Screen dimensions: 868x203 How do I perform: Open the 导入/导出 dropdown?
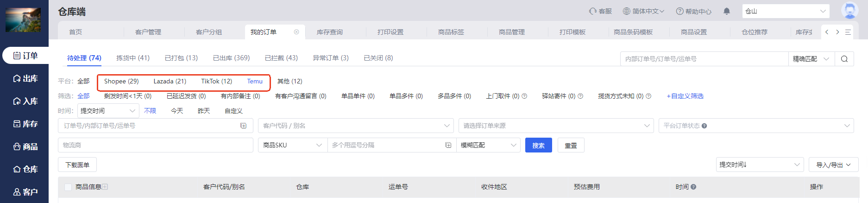point(833,165)
